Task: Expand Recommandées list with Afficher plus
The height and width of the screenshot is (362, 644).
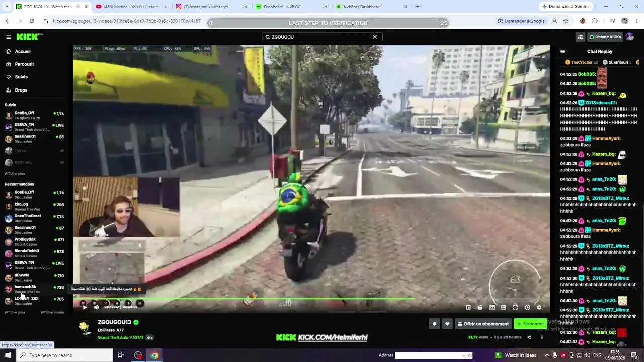Action: point(15,312)
